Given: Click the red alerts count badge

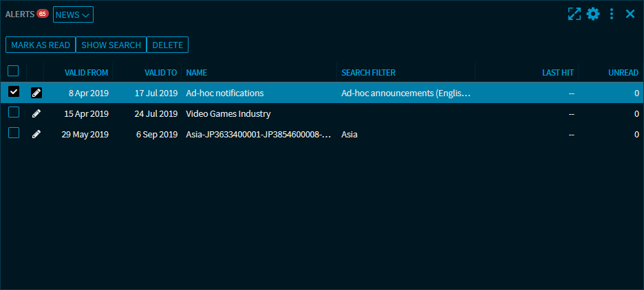Looking at the screenshot, I should [43, 14].
